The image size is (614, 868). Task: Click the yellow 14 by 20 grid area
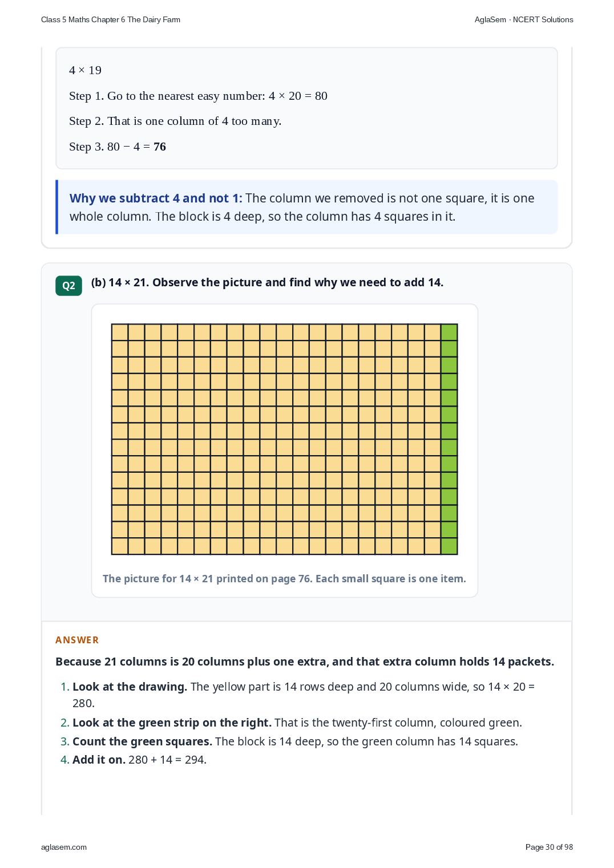(x=276, y=439)
